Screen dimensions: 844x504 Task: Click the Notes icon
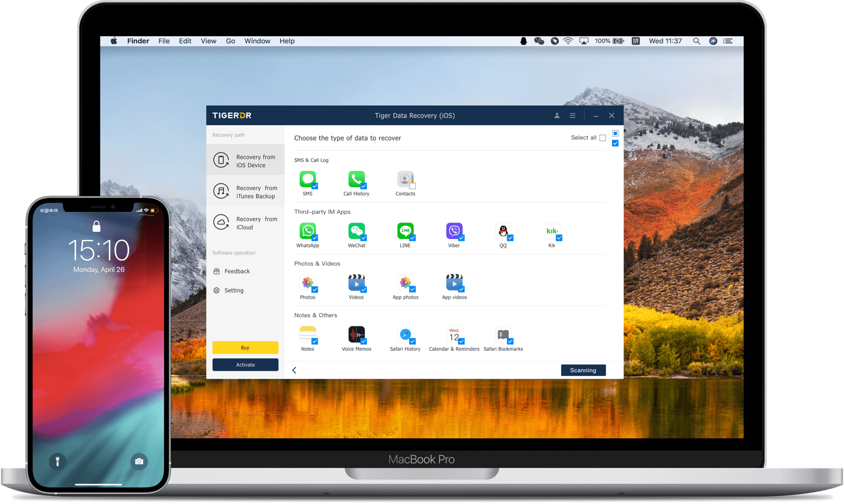click(x=308, y=334)
